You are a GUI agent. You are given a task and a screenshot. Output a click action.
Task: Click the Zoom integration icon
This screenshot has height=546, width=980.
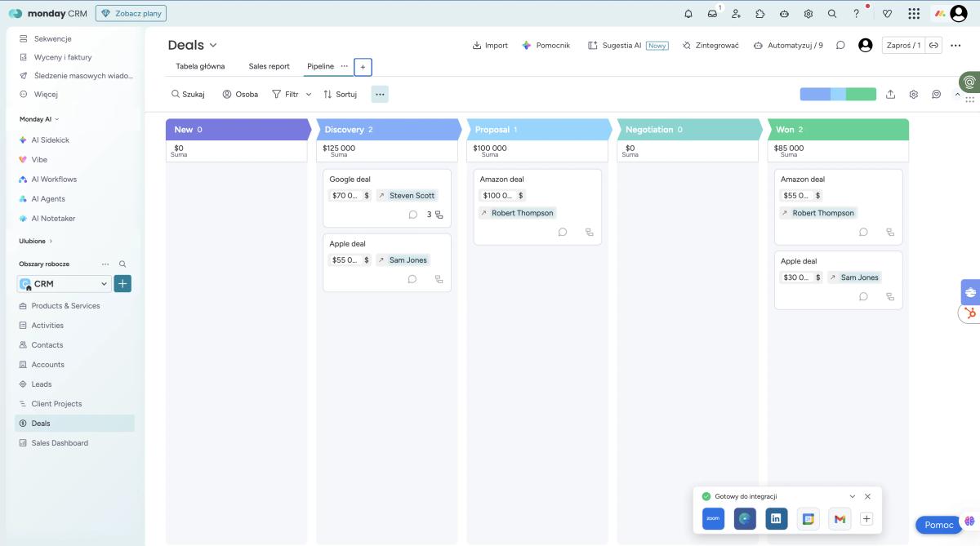713,518
